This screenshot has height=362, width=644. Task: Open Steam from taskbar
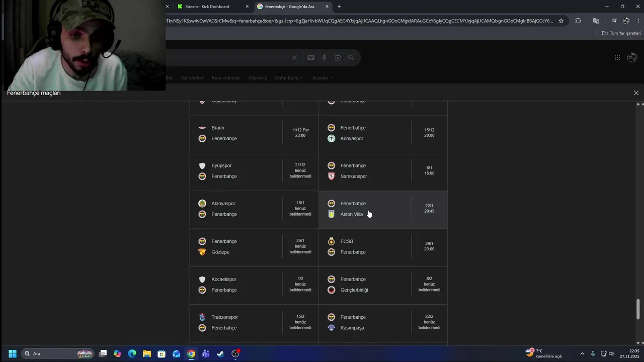click(x=220, y=353)
